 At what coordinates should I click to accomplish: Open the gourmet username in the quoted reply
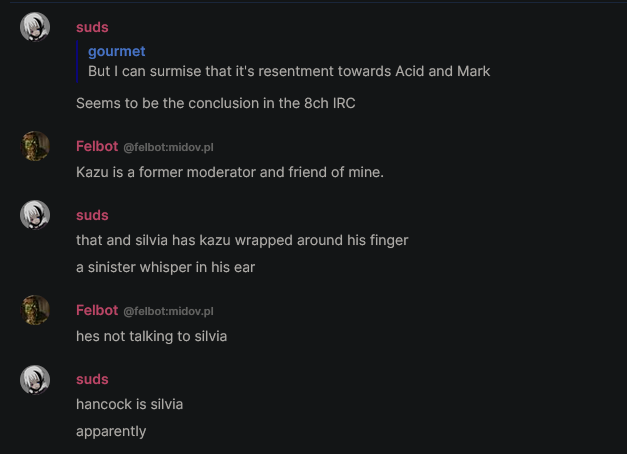point(117,51)
